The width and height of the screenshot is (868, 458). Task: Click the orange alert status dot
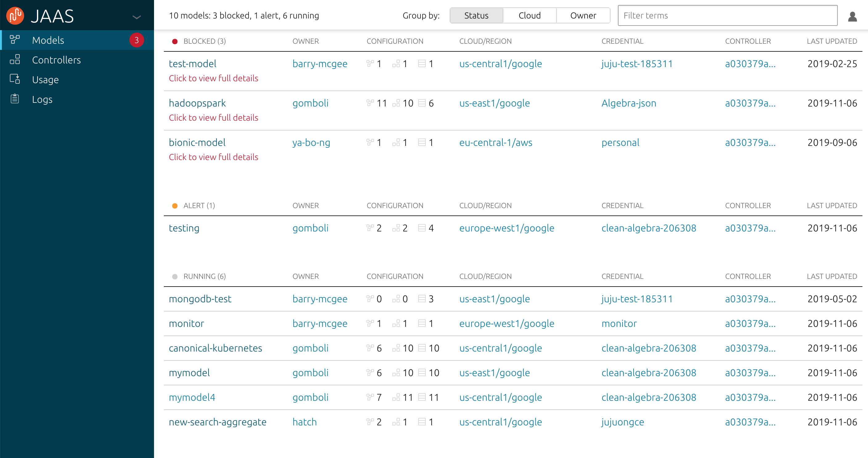point(175,205)
